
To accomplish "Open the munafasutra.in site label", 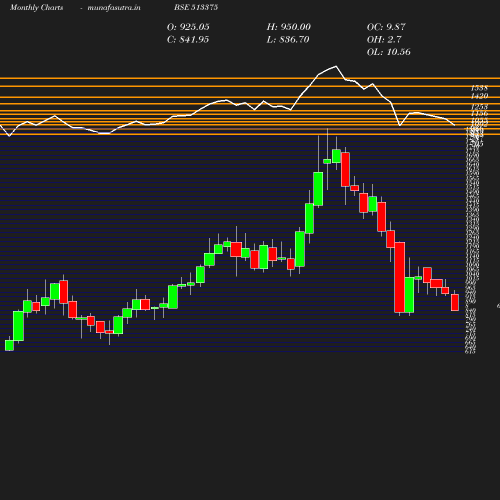I will [x=114, y=8].
